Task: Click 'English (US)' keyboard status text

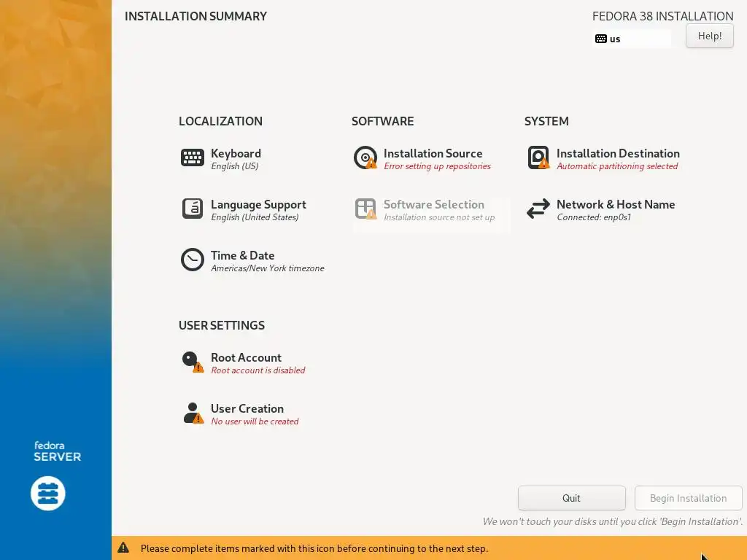Action: pyautogui.click(x=235, y=166)
